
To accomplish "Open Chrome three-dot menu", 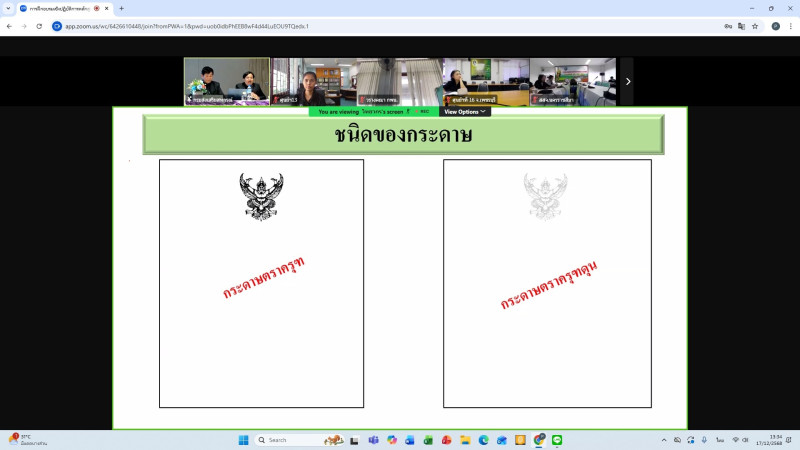I will (x=791, y=26).
